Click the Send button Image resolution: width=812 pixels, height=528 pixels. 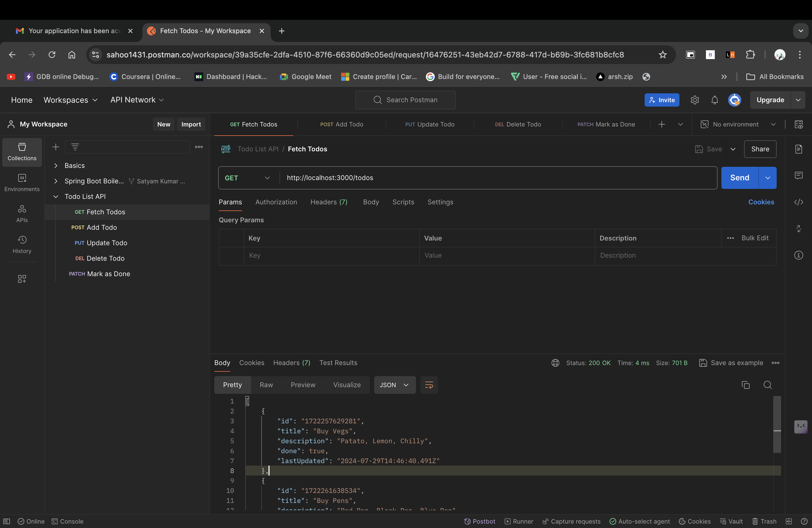pyautogui.click(x=739, y=178)
